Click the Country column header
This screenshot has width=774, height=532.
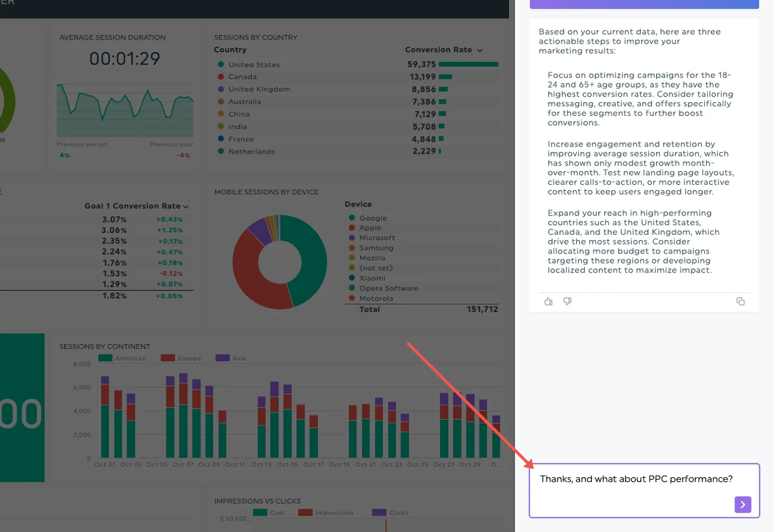pyautogui.click(x=230, y=50)
